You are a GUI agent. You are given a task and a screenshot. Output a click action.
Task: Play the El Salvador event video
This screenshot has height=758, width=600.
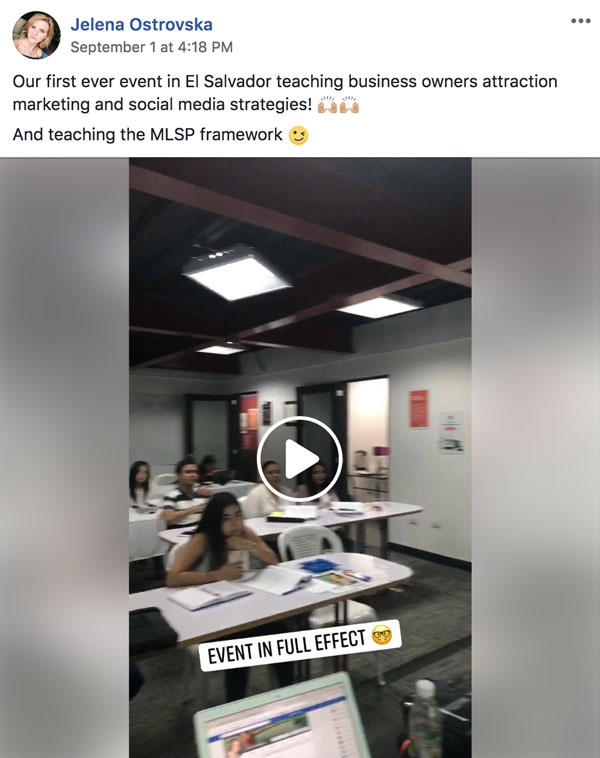click(x=299, y=458)
